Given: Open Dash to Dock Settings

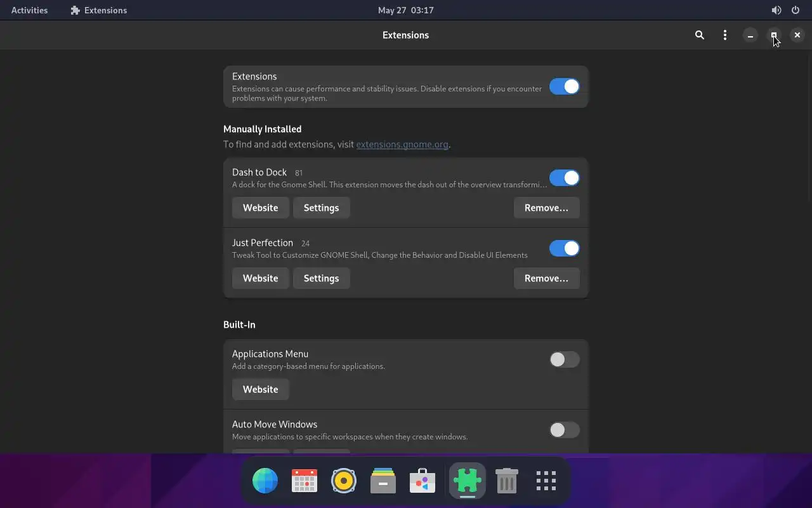Looking at the screenshot, I should pyautogui.click(x=321, y=208).
